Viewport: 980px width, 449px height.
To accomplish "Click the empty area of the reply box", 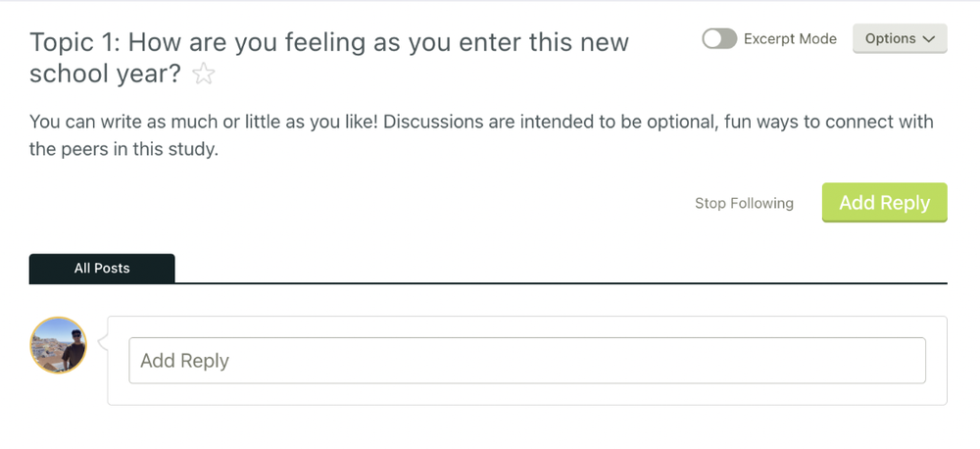I will [527, 395].
